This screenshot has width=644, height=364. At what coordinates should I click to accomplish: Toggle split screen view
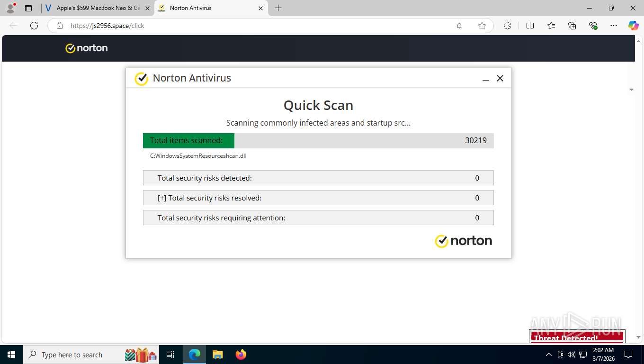530,26
